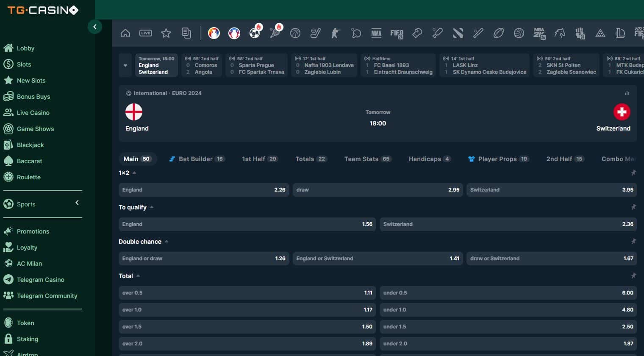Pin the To qualify market
The width and height of the screenshot is (644, 356).
(x=633, y=207)
